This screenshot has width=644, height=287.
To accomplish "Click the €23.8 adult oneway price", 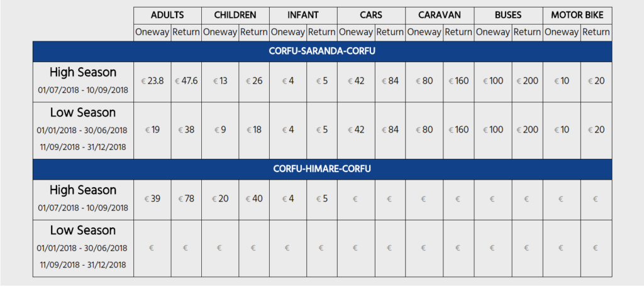I will click(x=152, y=81).
